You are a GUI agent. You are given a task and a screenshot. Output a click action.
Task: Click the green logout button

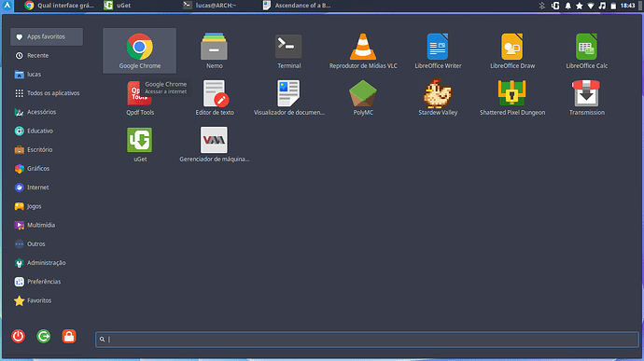[x=44, y=337]
